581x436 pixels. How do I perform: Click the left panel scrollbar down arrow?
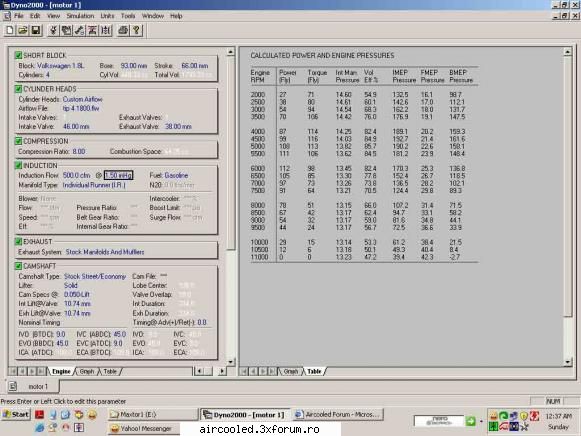point(230,362)
